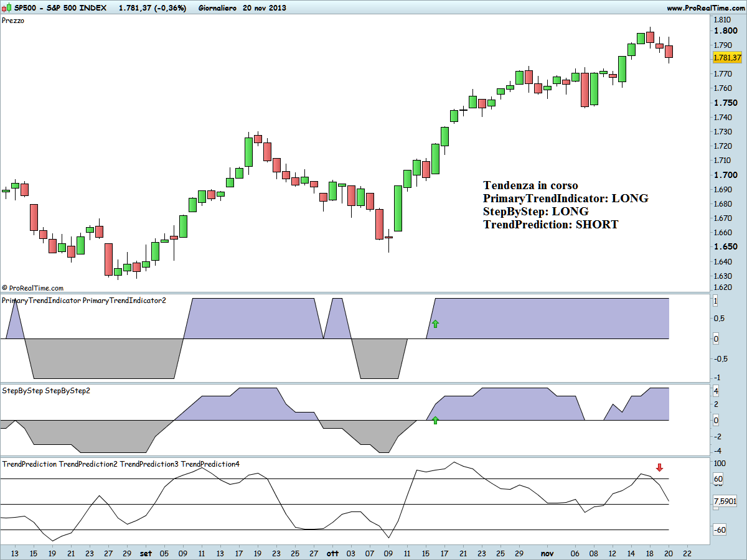The width and height of the screenshot is (747, 560).
Task: Click the © ProRealTime.com label
Action: (32, 288)
